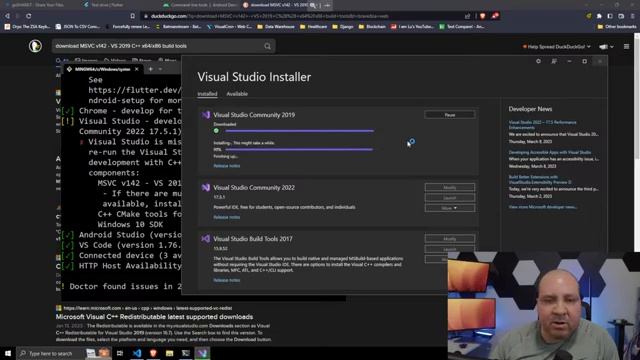640x360 pixels.
Task: Click the Visual Studio Build Tools 2017 icon
Action: point(206,239)
